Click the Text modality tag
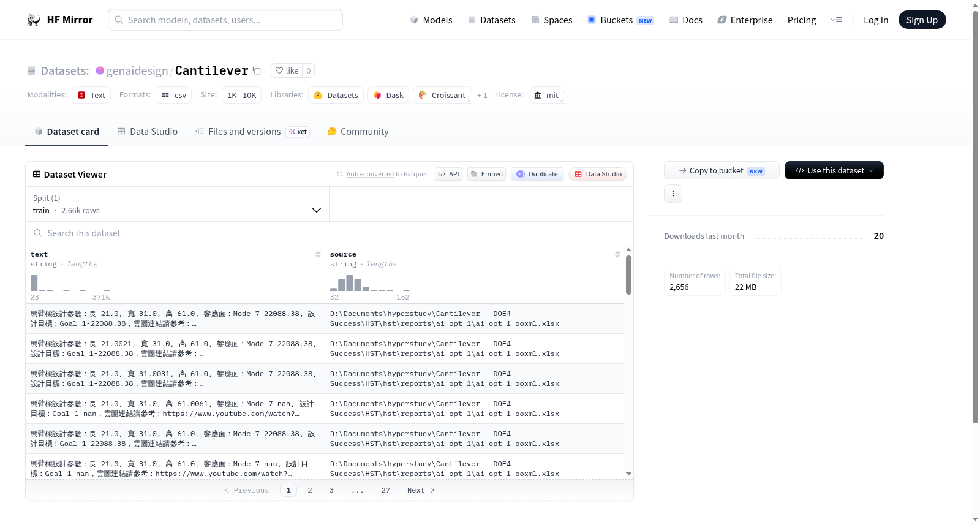This screenshot has width=980, height=525. click(x=91, y=95)
